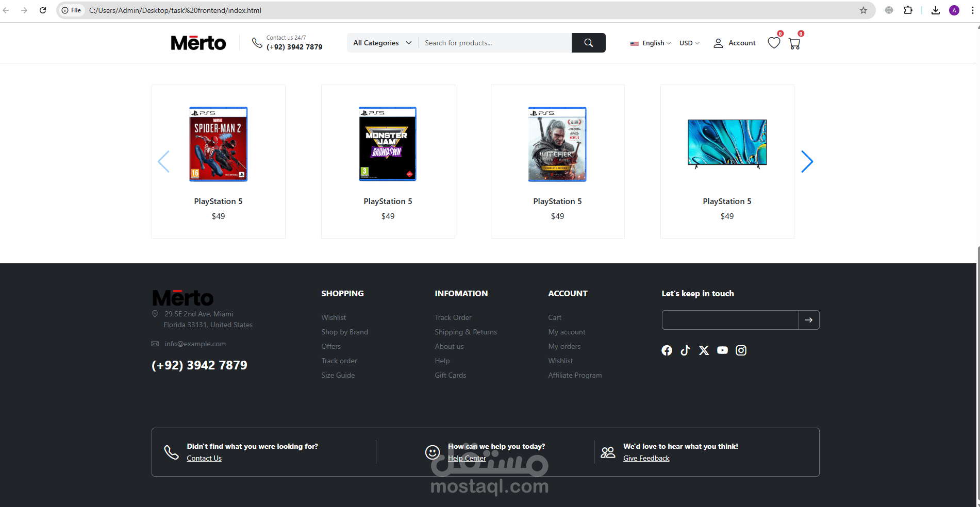
Task: Open Cart link under Account
Action: pyautogui.click(x=555, y=317)
